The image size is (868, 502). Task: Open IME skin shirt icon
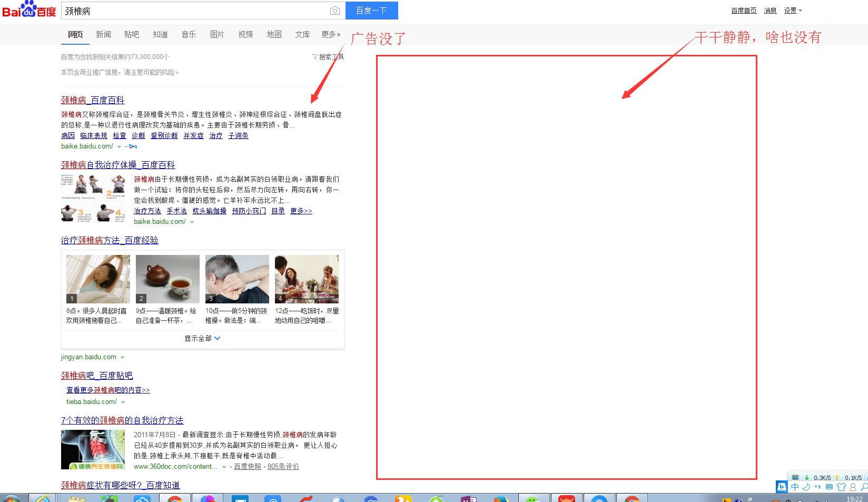(x=841, y=487)
